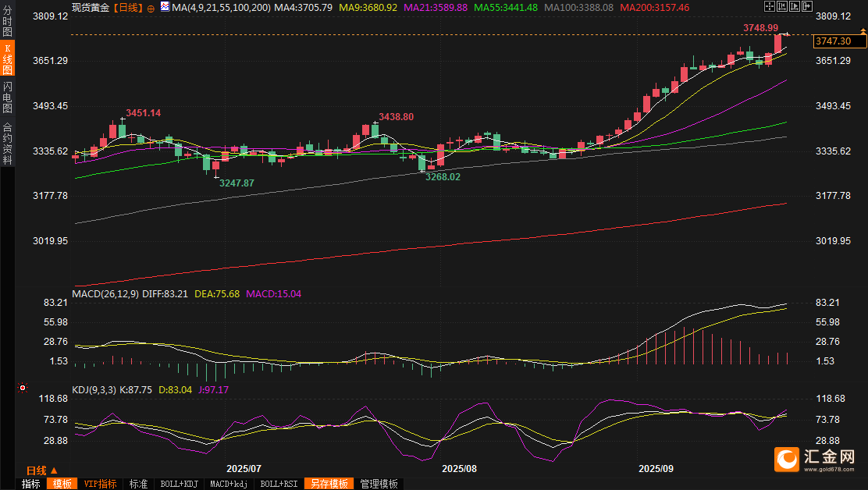Expand the 日线 period dropdown
This screenshot has height=490, width=868.
[x=41, y=470]
